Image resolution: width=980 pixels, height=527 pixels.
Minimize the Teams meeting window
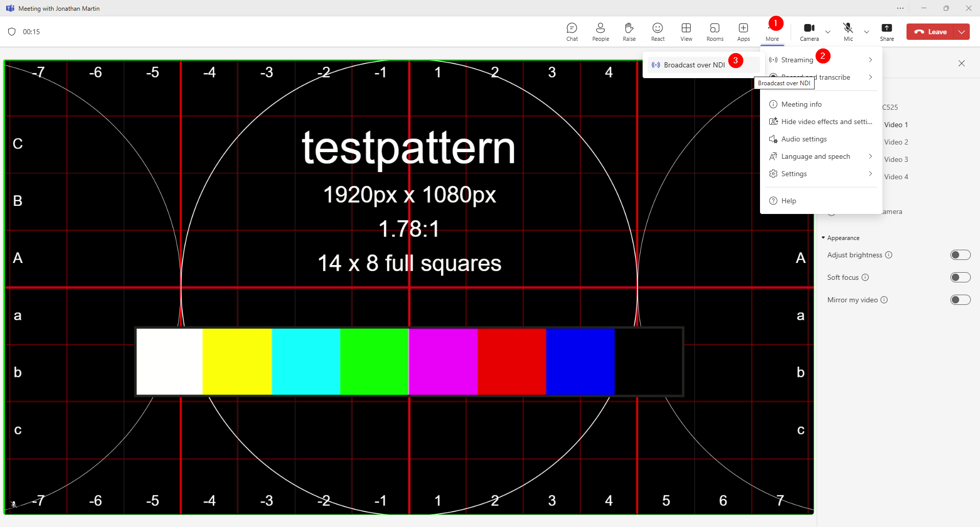pos(923,8)
